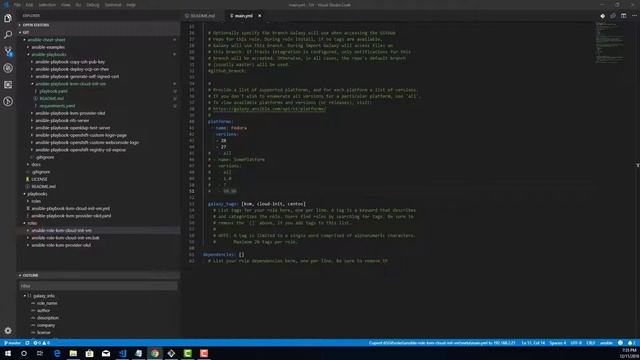Image resolution: width=640 pixels, height=360 pixels.
Task: Open the Mail app from the taskbar
Action: click(106, 353)
